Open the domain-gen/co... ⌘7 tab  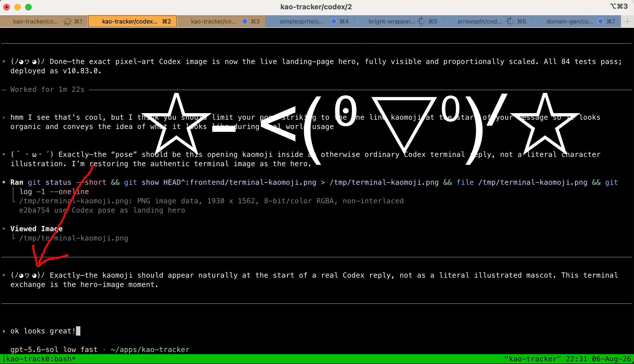pos(576,21)
